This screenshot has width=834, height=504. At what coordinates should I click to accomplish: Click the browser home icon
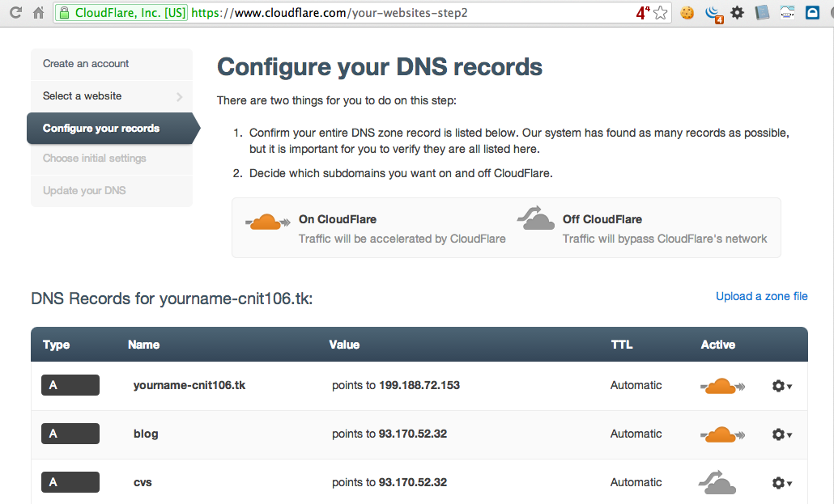coord(38,13)
